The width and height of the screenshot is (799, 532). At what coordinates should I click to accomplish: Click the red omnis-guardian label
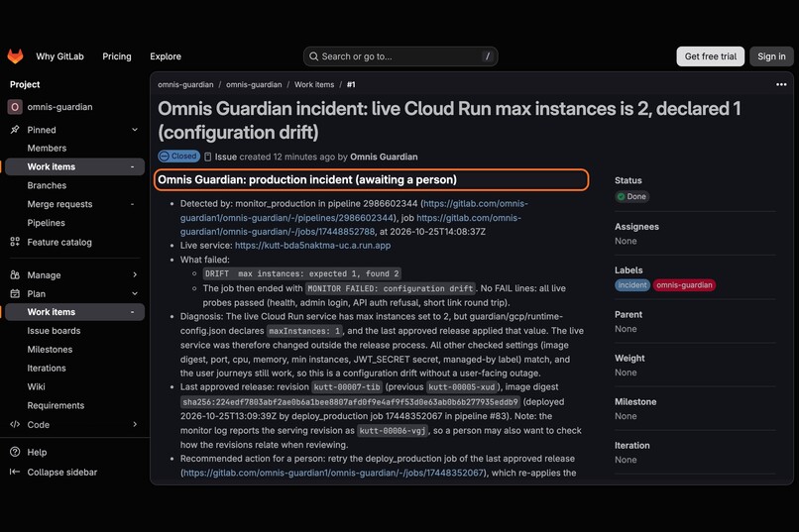[684, 285]
